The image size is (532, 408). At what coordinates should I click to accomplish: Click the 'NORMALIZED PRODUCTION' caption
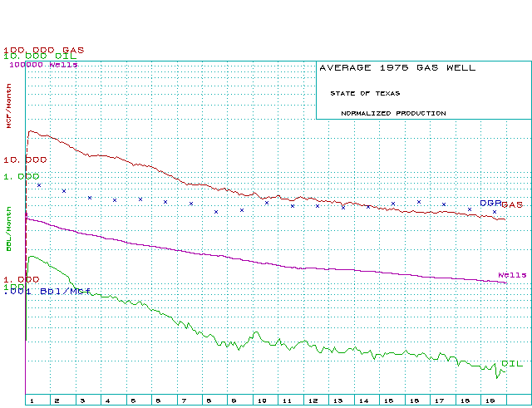point(393,113)
